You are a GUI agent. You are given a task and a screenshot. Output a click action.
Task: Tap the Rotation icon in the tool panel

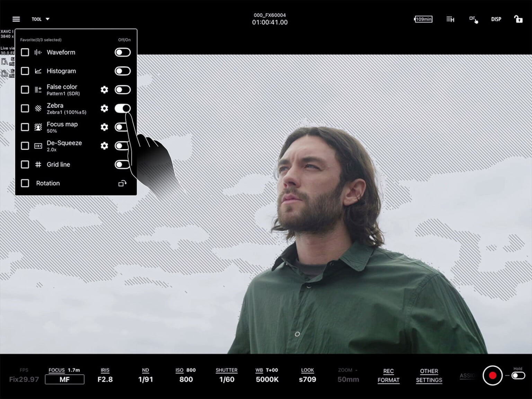click(122, 183)
